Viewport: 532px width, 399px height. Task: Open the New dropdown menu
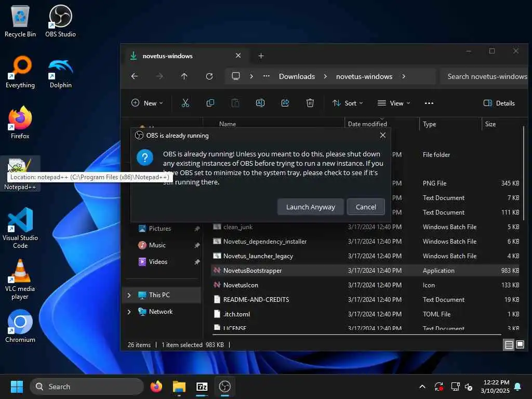pyautogui.click(x=147, y=103)
